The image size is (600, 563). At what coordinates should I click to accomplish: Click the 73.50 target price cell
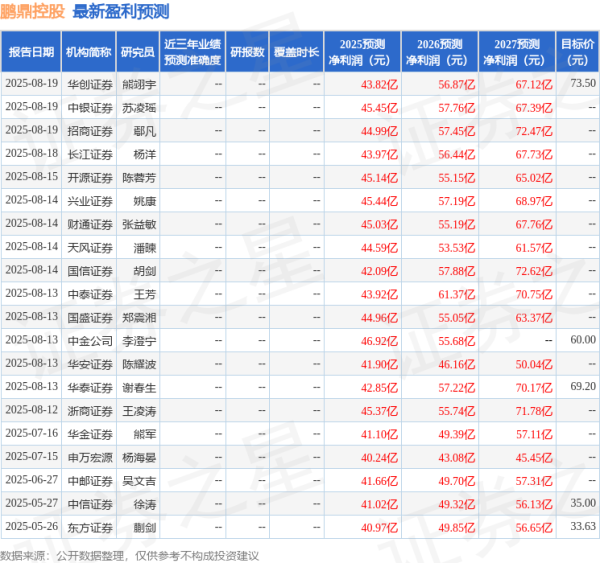[x=582, y=84]
